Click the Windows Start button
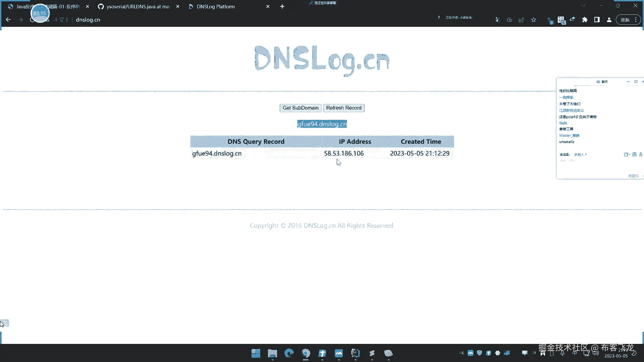Screen dimensions: 644x362 (x=256, y=353)
